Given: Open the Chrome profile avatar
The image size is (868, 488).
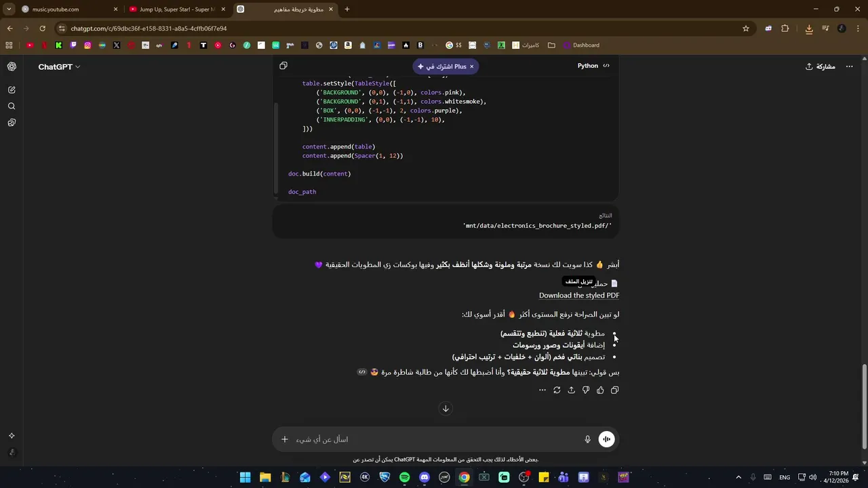Looking at the screenshot, I should coord(842,28).
